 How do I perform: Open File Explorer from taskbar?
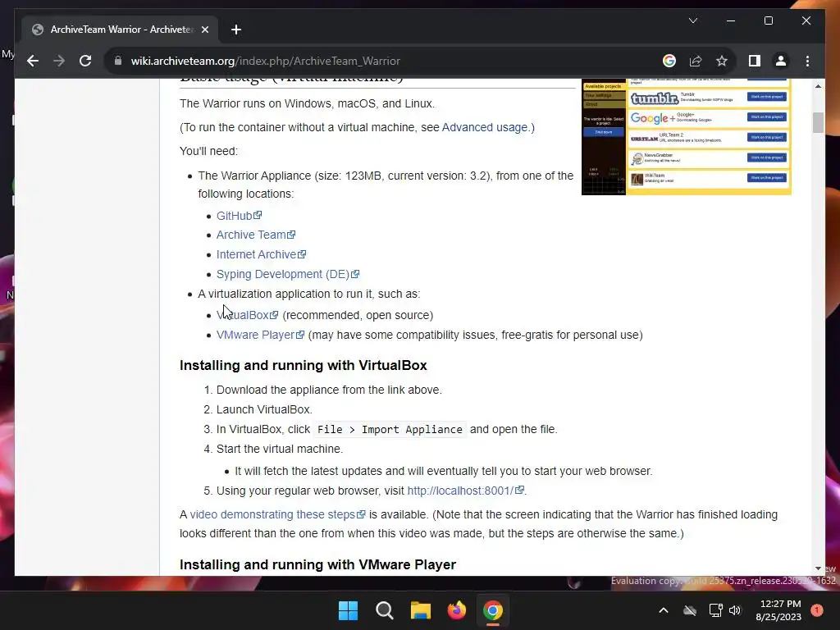pos(421,610)
